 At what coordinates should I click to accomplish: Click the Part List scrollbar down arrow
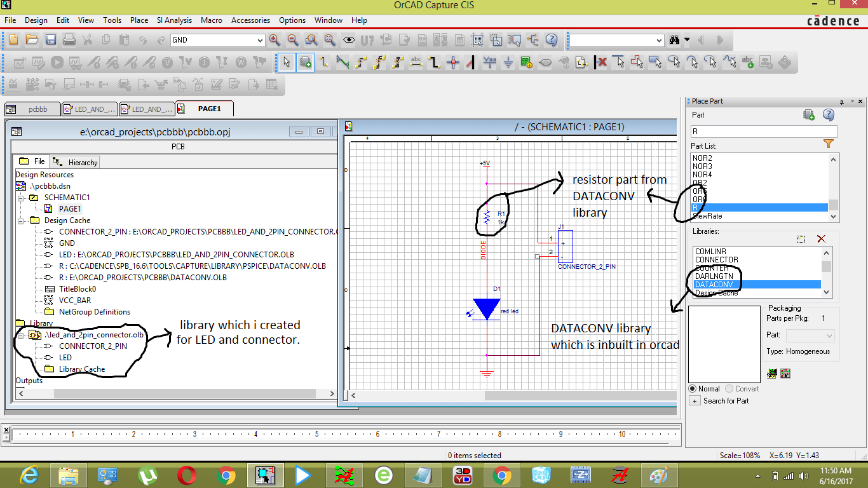[x=834, y=215]
